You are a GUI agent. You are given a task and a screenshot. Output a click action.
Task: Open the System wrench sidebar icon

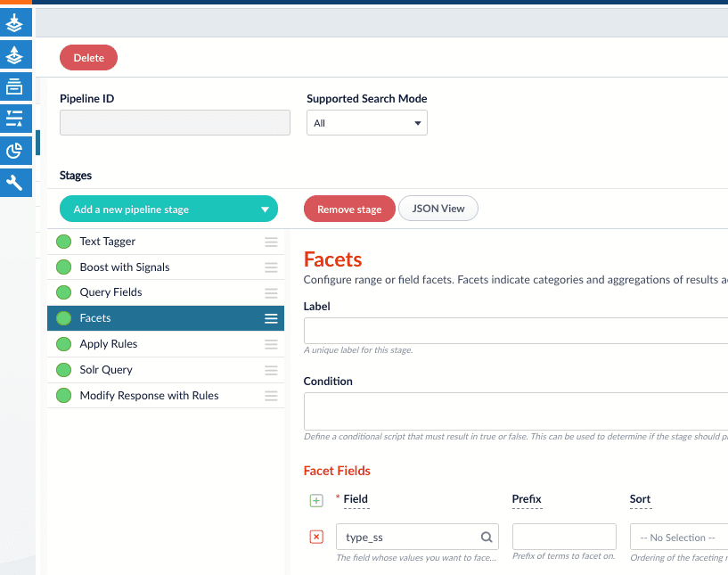[x=15, y=183]
